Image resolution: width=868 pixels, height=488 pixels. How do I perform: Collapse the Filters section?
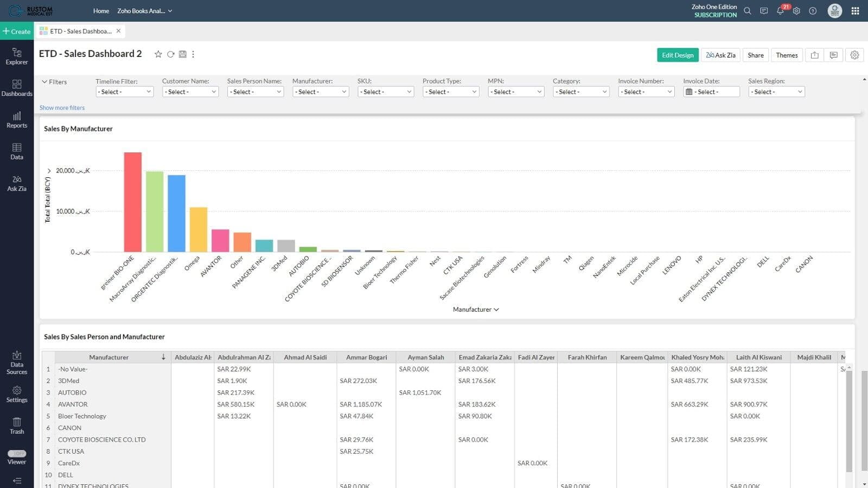coord(54,82)
